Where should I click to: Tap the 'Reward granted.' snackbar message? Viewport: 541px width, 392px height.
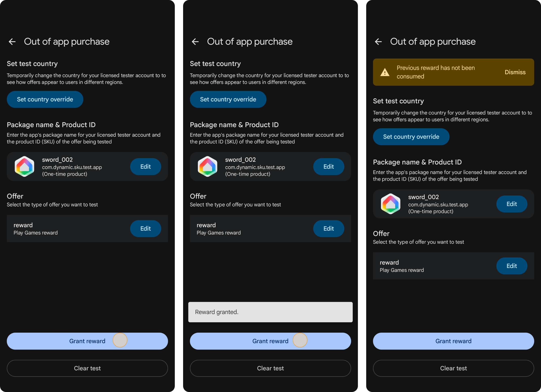[x=270, y=312]
